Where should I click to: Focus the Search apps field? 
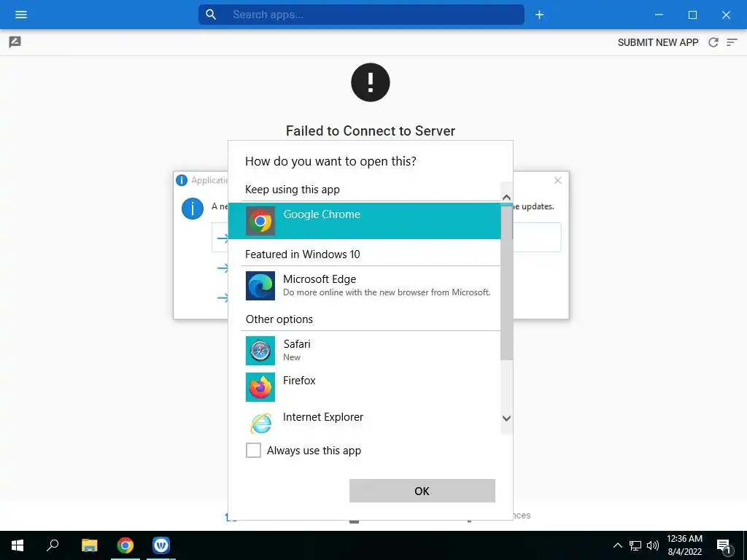tap(361, 15)
